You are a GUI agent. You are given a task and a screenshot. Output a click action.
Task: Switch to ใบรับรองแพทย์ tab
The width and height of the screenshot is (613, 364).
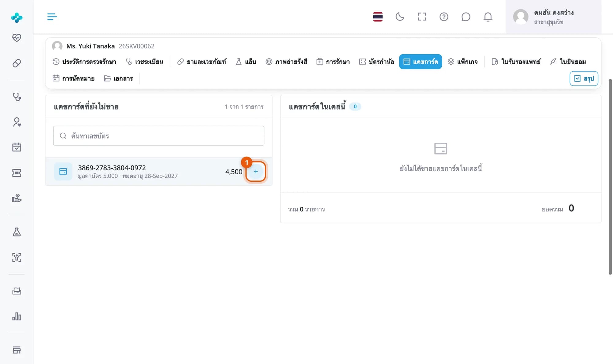(x=516, y=62)
